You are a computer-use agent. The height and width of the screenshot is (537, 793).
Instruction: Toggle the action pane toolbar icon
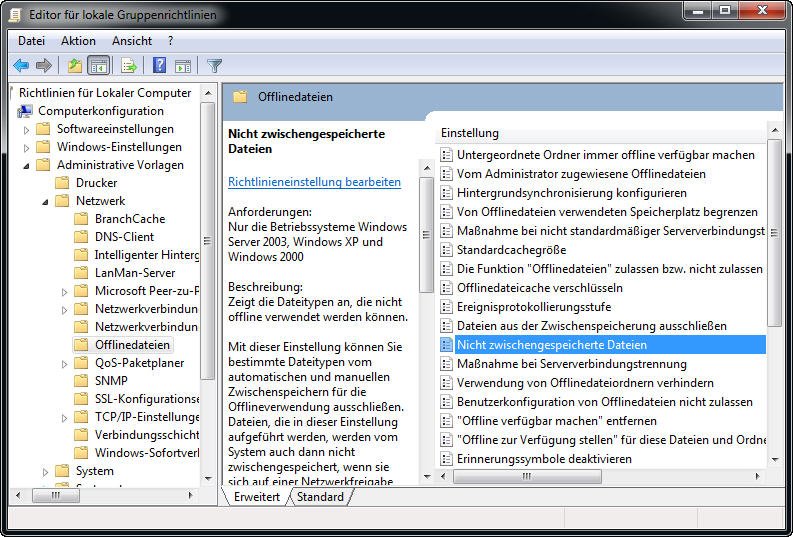point(183,66)
